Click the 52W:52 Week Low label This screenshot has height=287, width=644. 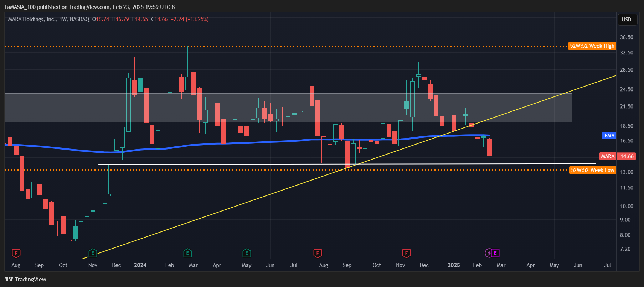tap(593, 170)
